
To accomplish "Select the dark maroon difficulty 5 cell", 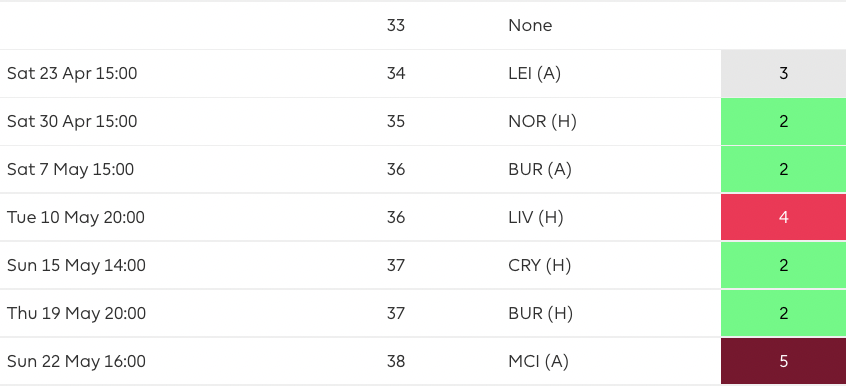I will point(783,361).
